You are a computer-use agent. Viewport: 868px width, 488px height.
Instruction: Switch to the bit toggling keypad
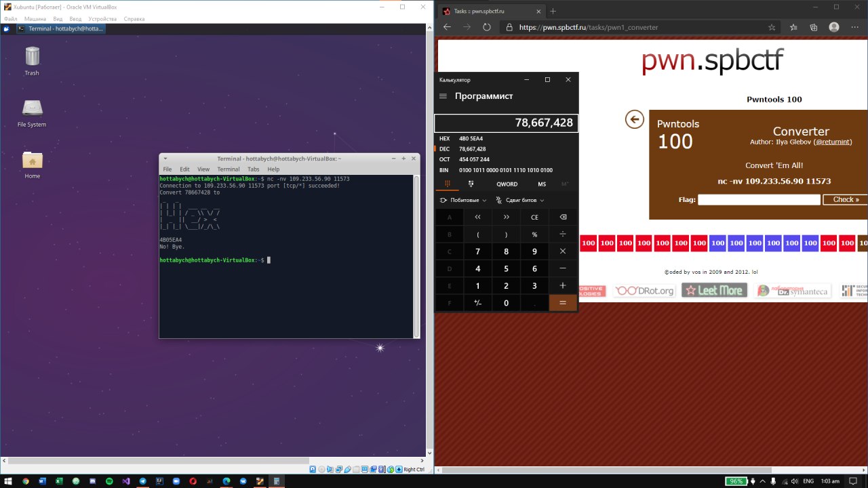click(x=471, y=184)
